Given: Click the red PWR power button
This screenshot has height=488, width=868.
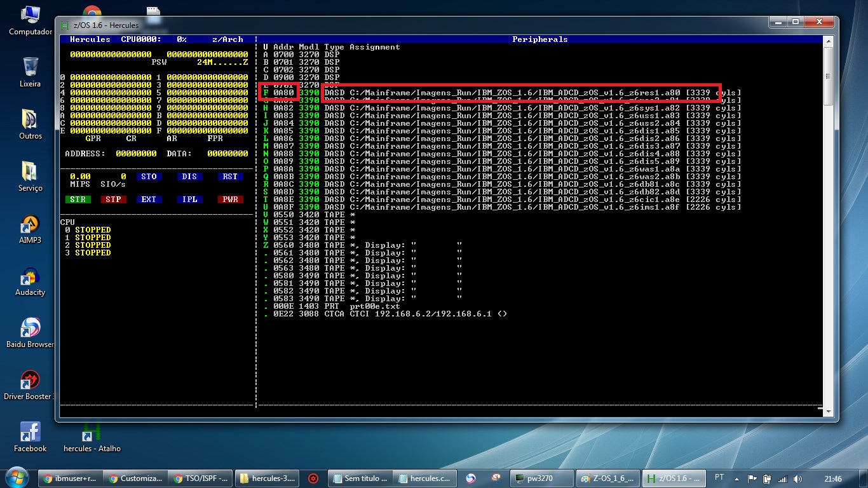Looking at the screenshot, I should [x=230, y=200].
